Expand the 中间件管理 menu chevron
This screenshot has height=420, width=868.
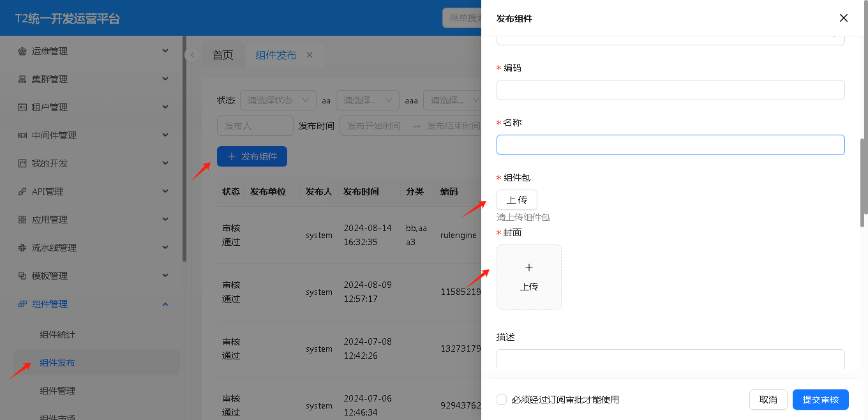[165, 135]
